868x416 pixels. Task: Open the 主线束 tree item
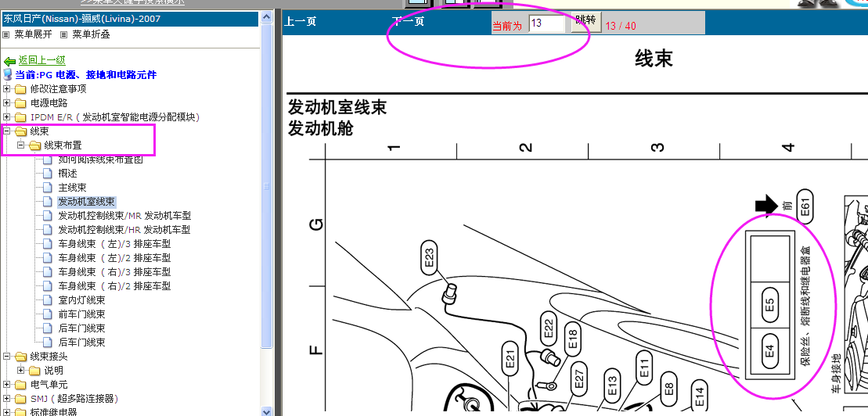(72, 188)
